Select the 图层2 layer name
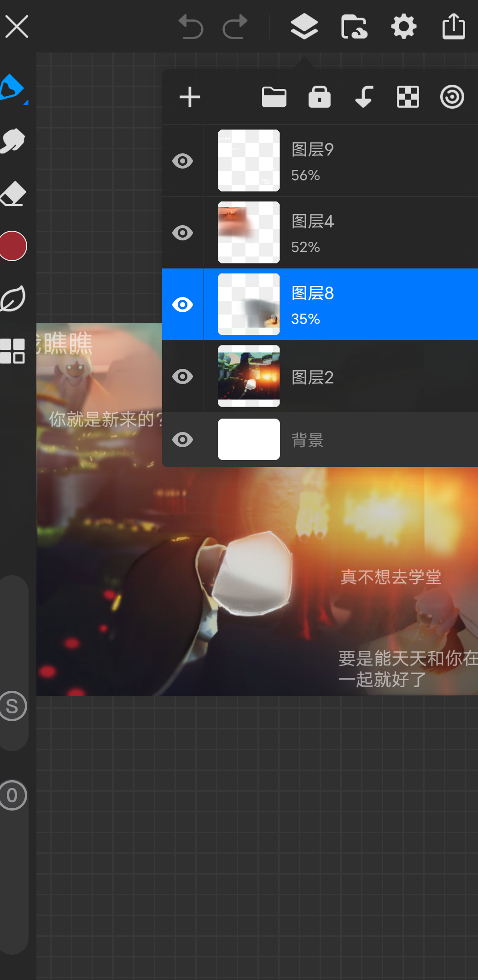The height and width of the screenshot is (980, 478). pyautogui.click(x=313, y=377)
